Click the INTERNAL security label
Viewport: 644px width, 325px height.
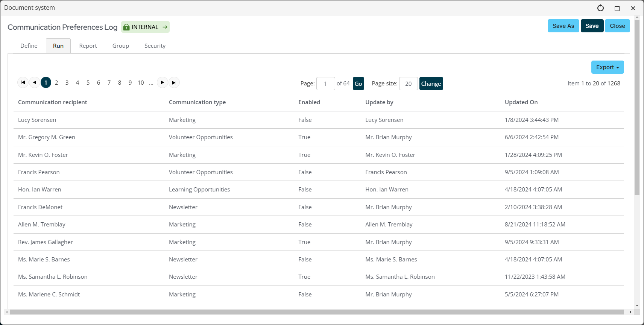coord(145,27)
